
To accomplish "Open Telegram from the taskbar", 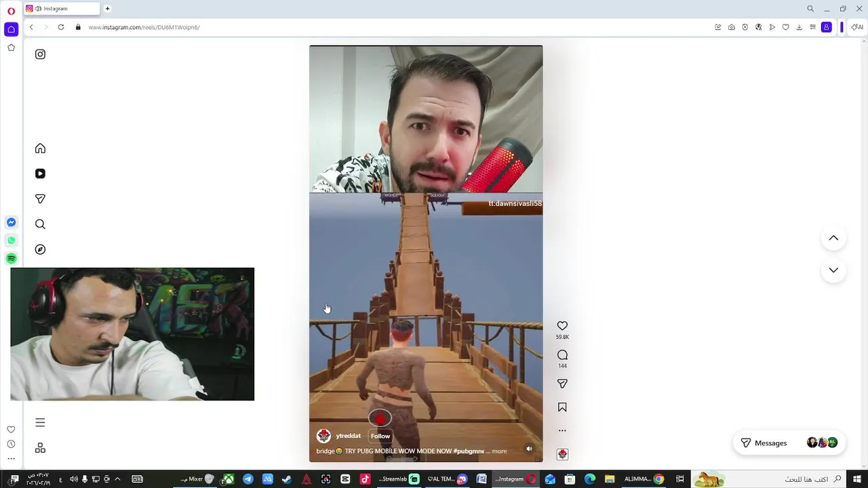I will tap(248, 479).
